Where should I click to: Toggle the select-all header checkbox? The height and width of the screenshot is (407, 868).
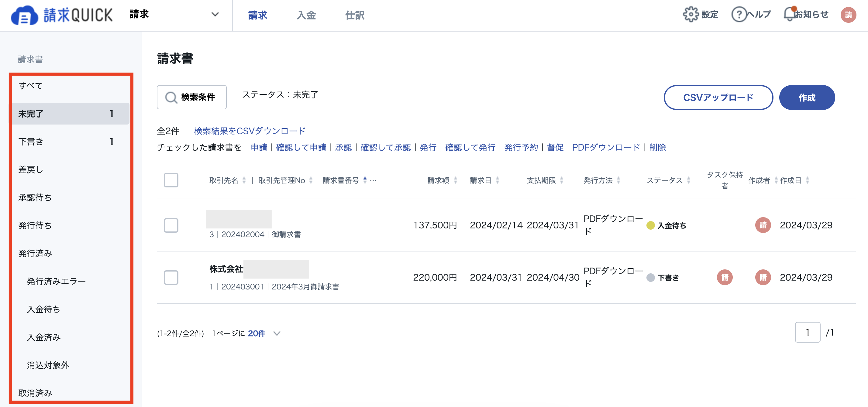(171, 180)
